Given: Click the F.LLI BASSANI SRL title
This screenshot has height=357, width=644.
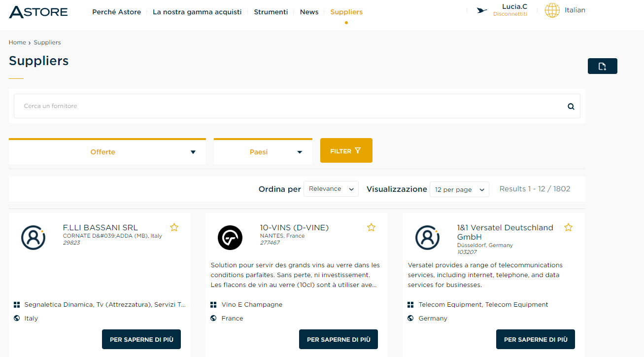Looking at the screenshot, I should (101, 228).
